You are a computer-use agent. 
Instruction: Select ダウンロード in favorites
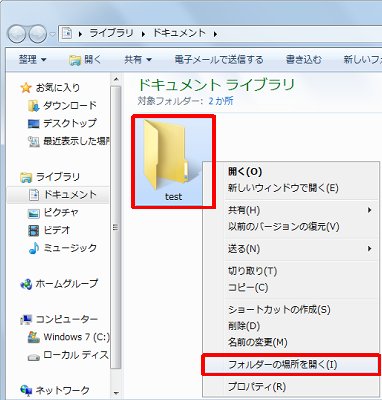[x=70, y=106]
